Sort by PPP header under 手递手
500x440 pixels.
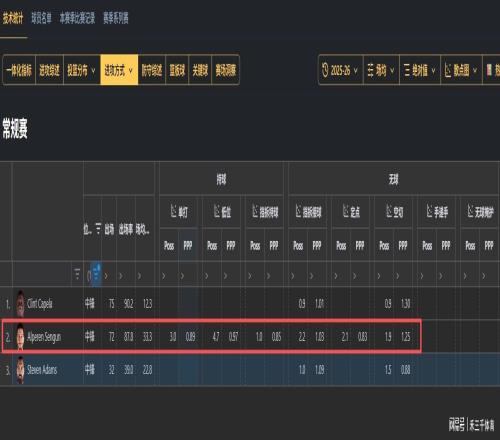(446, 246)
